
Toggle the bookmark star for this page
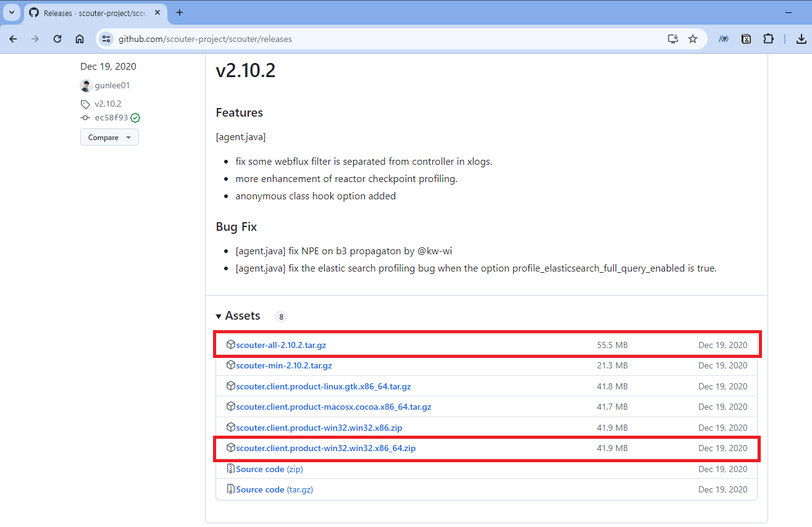tap(693, 38)
